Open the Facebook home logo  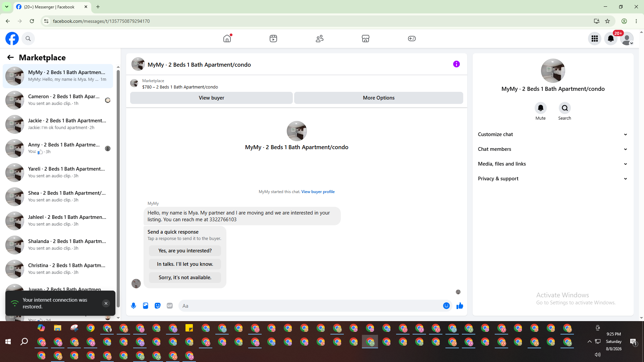pyautogui.click(x=12, y=39)
